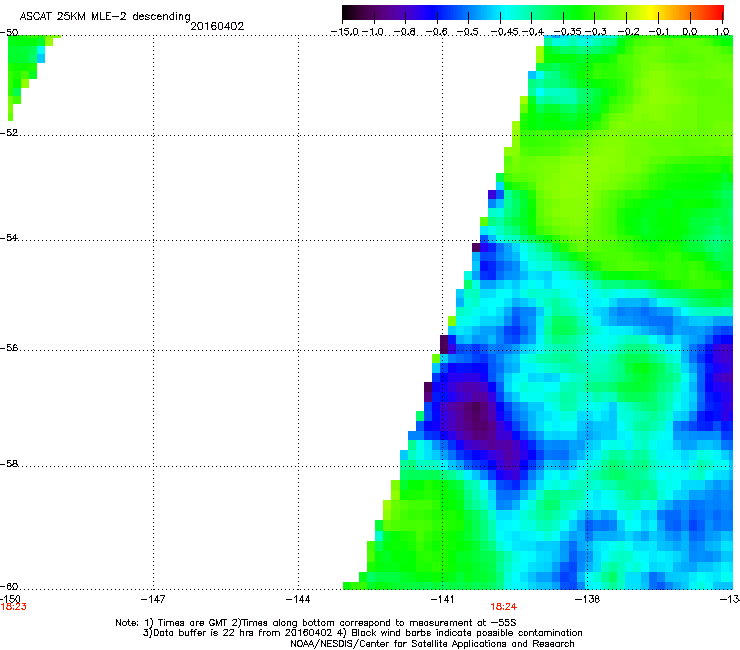The image size is (740, 650).
Task: Click the -15.0 color scale label
Action: pyautogui.click(x=345, y=32)
